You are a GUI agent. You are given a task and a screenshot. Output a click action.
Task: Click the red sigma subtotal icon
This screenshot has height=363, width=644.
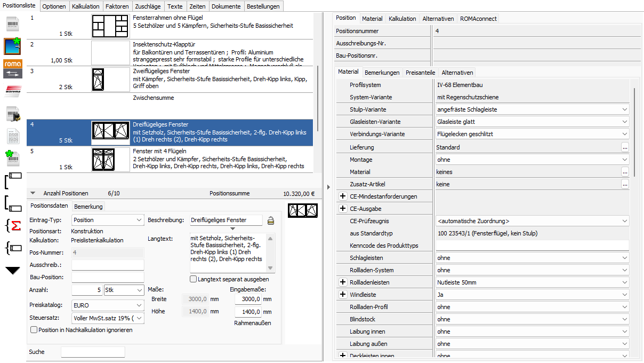13,226
